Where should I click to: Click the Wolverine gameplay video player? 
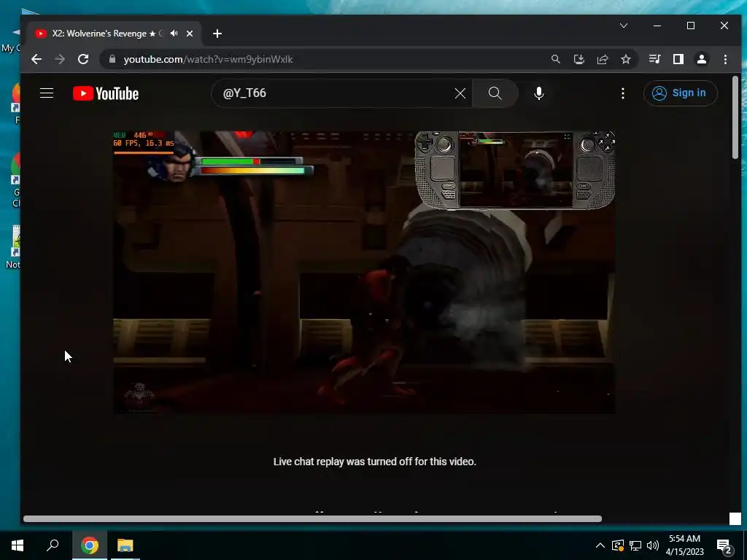[364, 272]
